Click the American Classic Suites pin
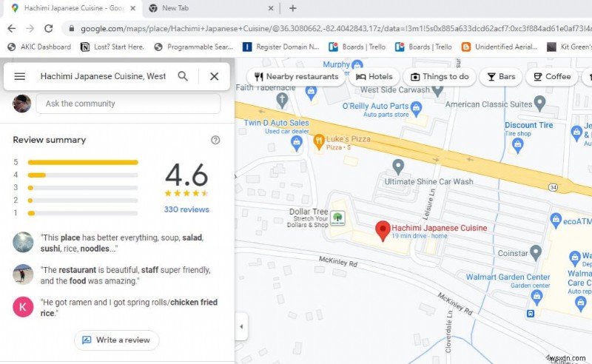 click(x=540, y=103)
